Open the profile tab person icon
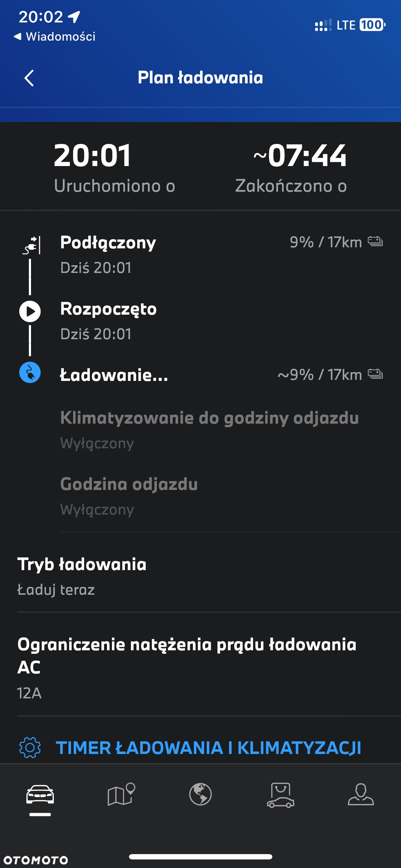 [361, 794]
